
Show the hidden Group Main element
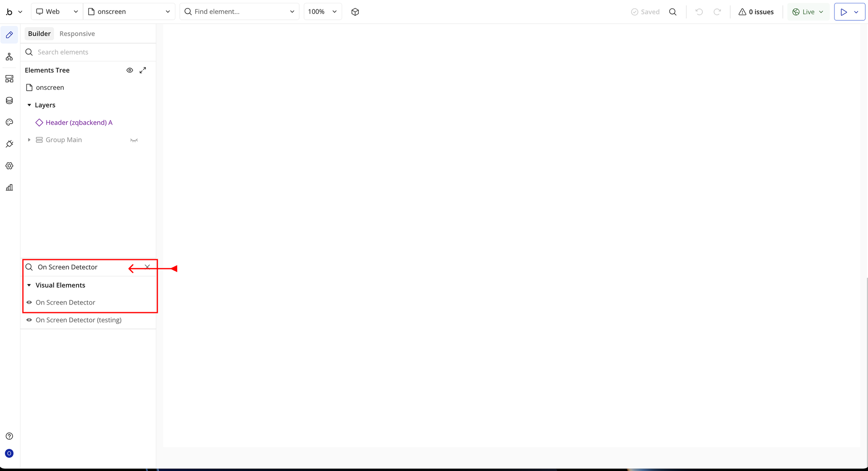(x=134, y=140)
